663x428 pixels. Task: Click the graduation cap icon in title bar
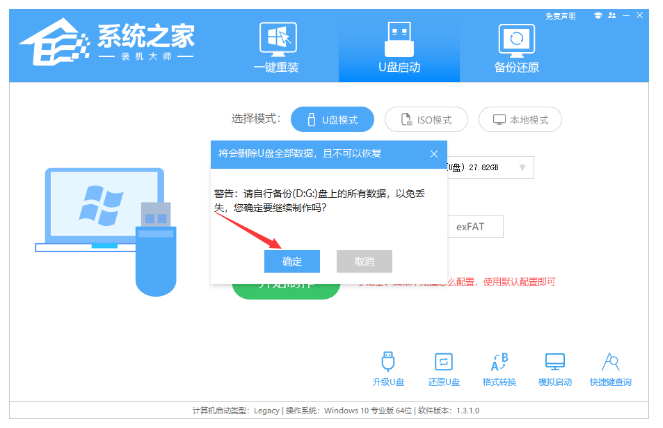599,17
